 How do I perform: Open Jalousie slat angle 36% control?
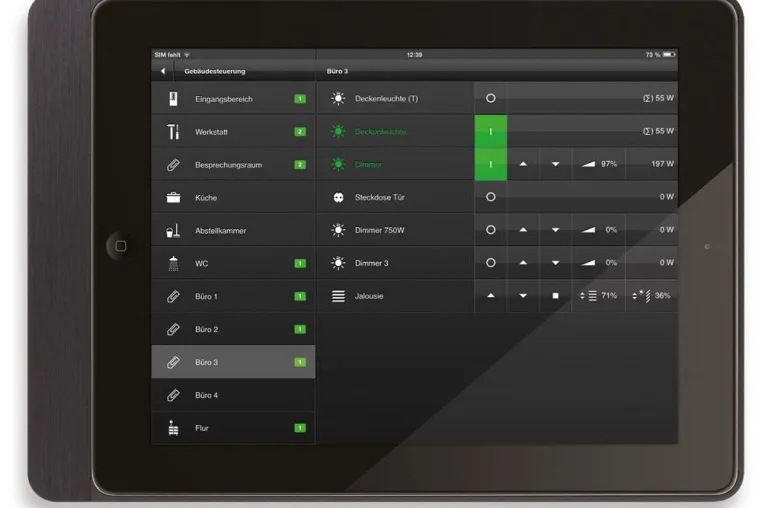pos(652,296)
